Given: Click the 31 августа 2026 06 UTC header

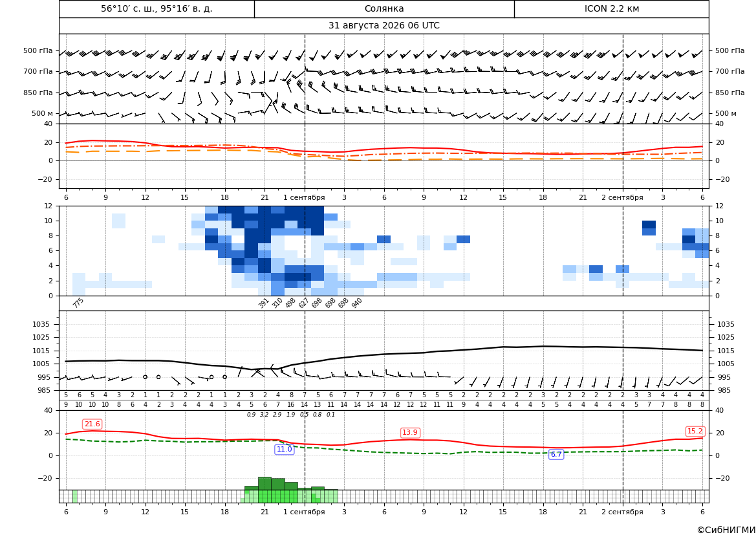Looking at the screenshot, I should pyautogui.click(x=383, y=26).
